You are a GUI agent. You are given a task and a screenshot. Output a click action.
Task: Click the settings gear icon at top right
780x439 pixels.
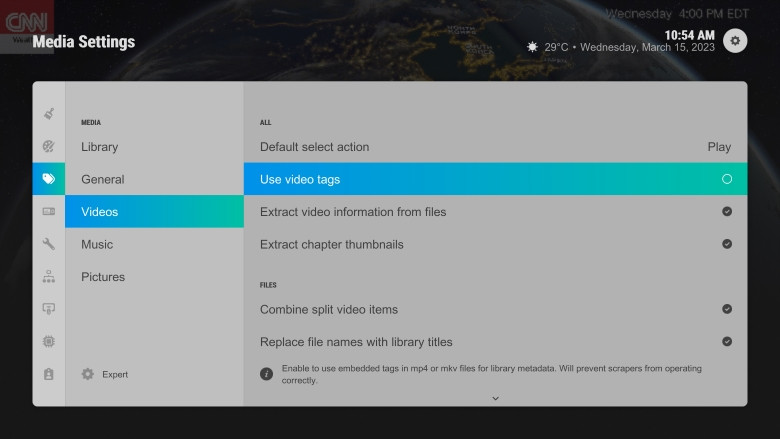click(x=736, y=40)
